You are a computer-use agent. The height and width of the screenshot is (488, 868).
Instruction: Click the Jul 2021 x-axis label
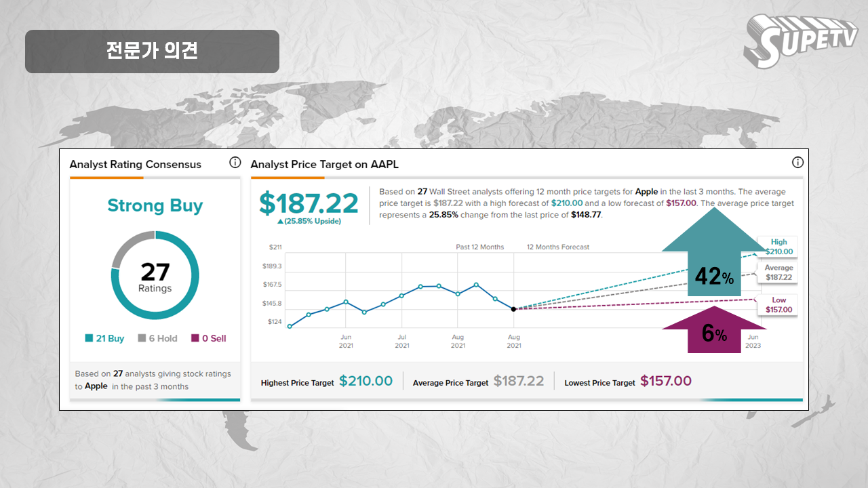click(402, 341)
